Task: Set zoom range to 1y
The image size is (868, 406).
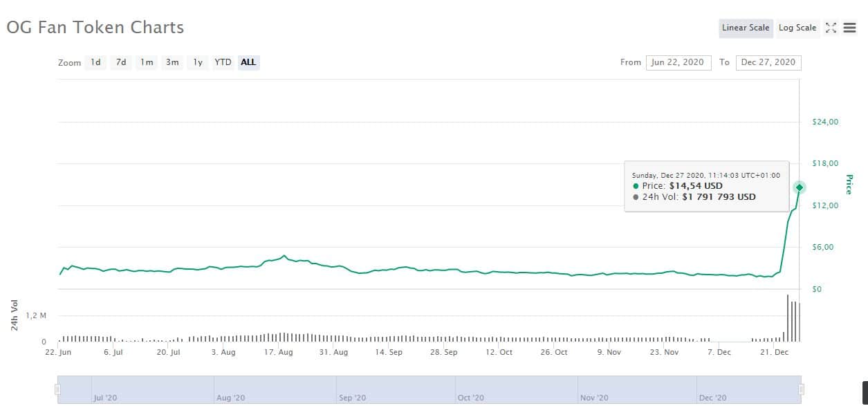Action: [x=198, y=62]
